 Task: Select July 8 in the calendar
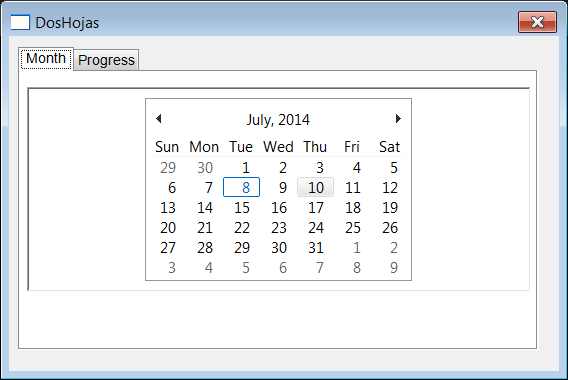tap(241, 187)
